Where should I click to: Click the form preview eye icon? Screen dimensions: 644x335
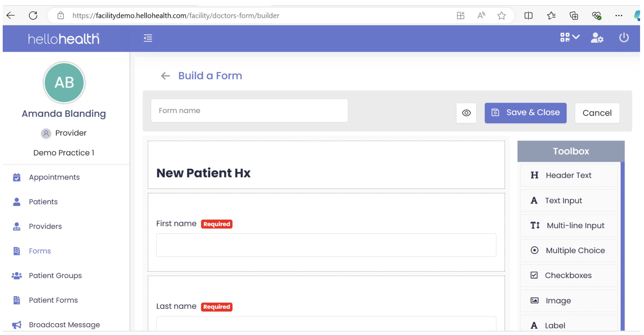(466, 113)
